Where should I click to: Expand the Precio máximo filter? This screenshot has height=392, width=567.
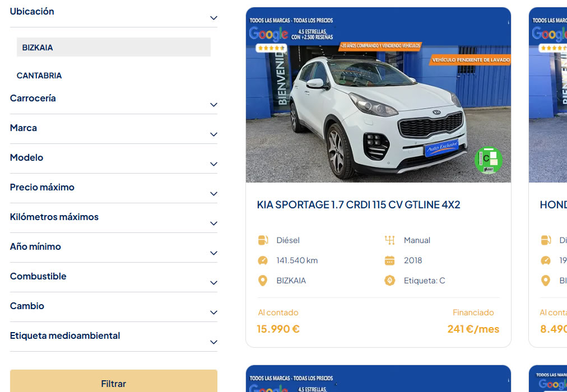[213, 194]
